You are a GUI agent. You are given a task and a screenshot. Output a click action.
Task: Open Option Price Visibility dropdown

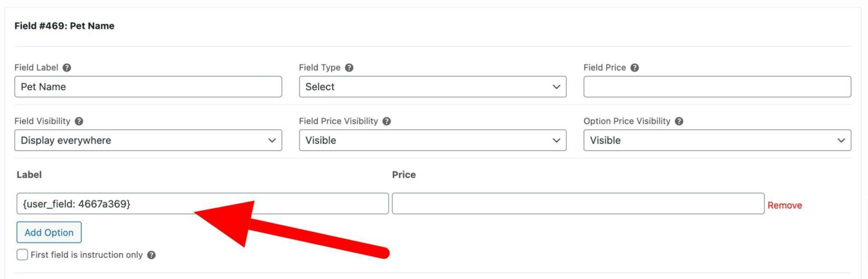coord(717,140)
